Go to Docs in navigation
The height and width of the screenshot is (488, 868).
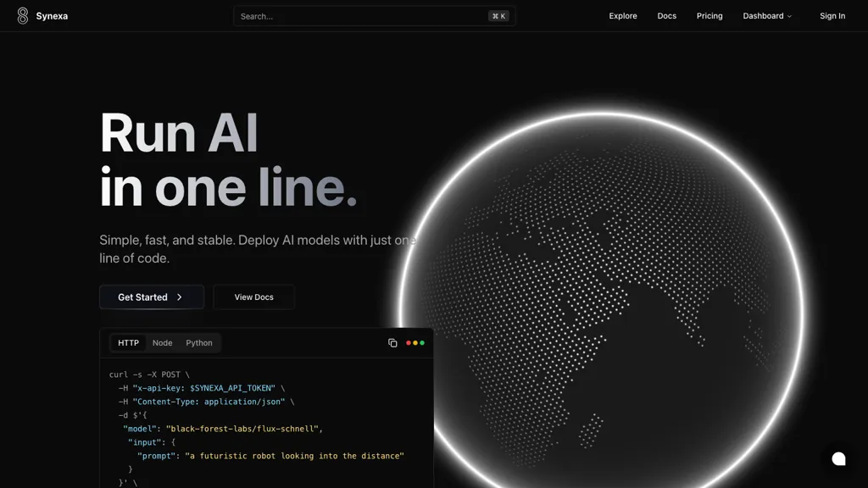pos(666,16)
